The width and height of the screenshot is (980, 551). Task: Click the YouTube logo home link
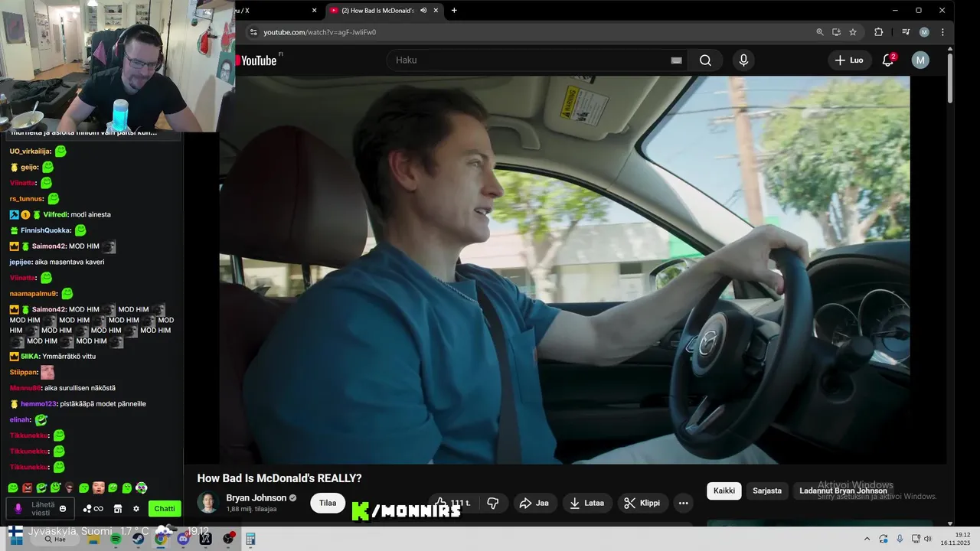257,60
